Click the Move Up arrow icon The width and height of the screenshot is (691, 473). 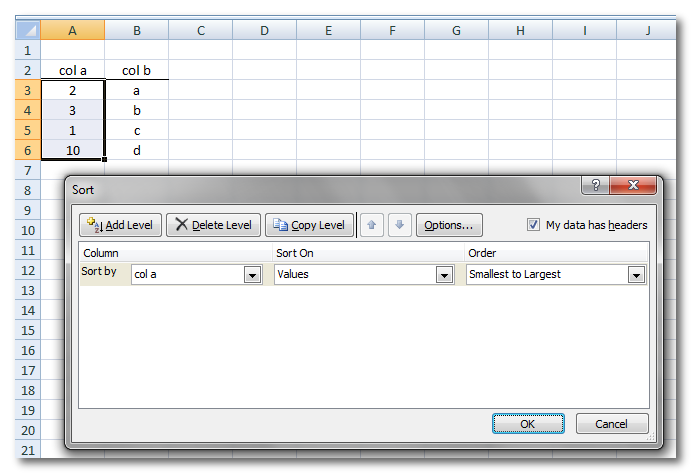coord(371,225)
